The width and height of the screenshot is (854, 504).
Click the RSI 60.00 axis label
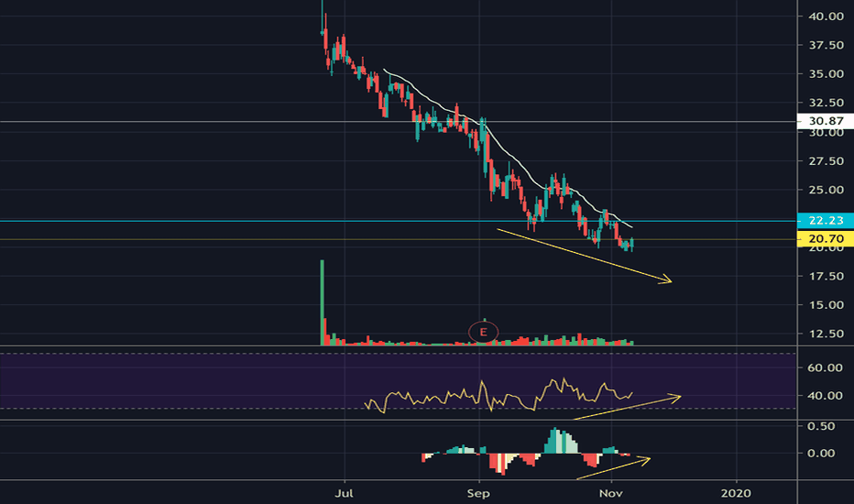[x=825, y=367]
